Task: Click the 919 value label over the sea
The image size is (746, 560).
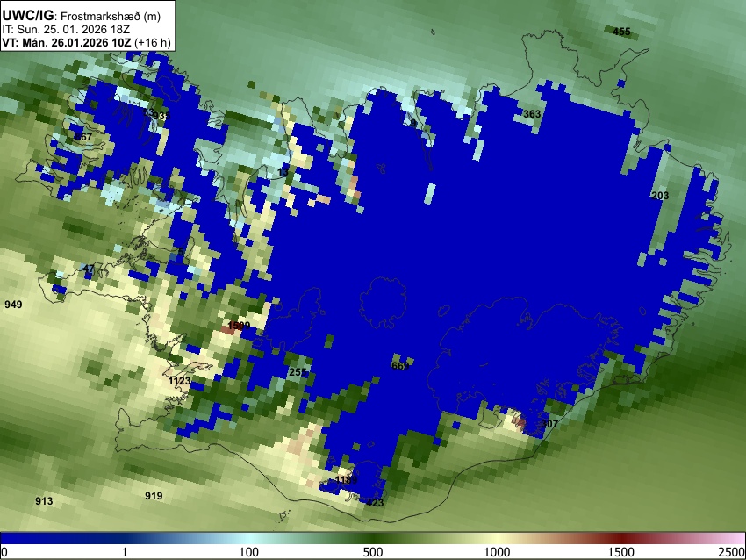Action: [x=154, y=496]
